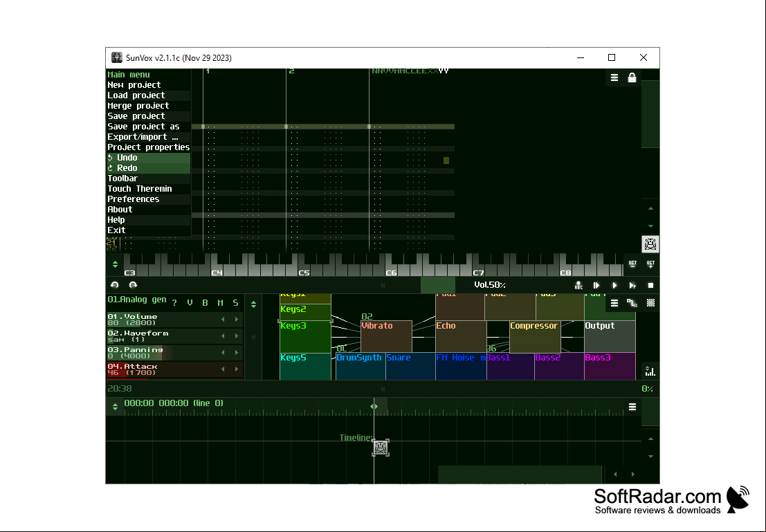Select the Vibrato module
The image size is (766, 532).
pyautogui.click(x=386, y=336)
